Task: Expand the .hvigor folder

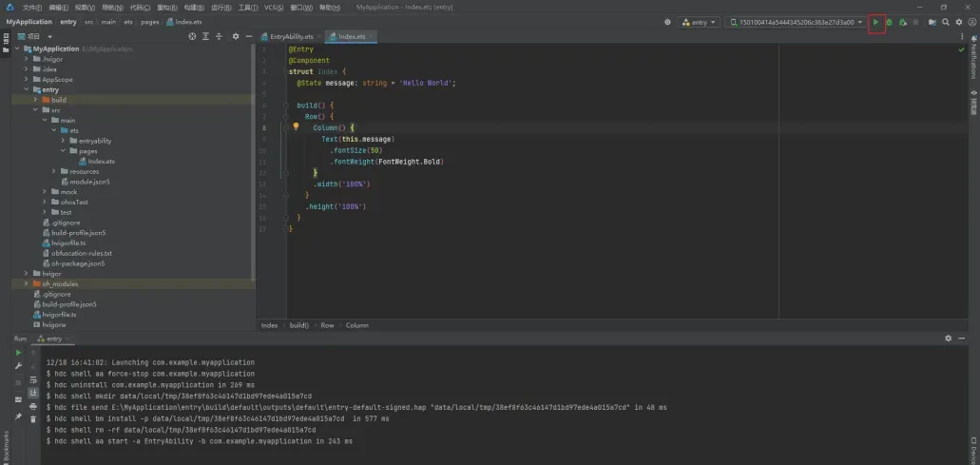Action: [27, 59]
